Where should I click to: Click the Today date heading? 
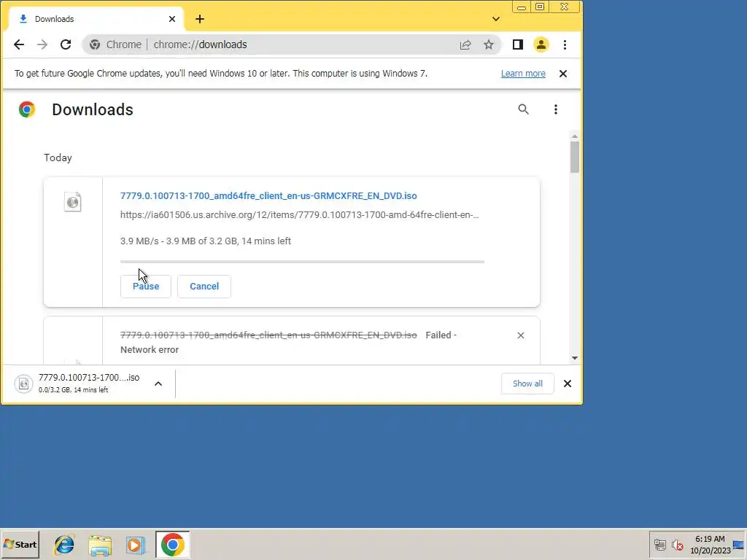click(58, 158)
